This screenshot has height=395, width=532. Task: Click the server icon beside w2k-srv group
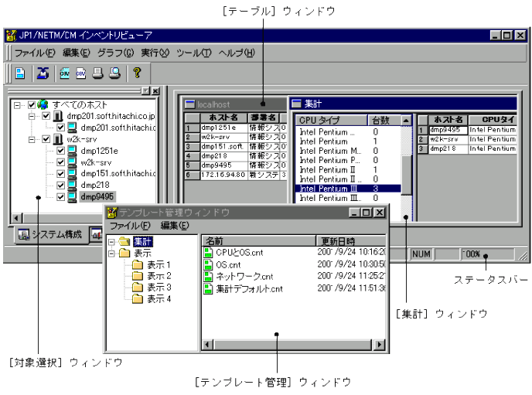point(58,139)
